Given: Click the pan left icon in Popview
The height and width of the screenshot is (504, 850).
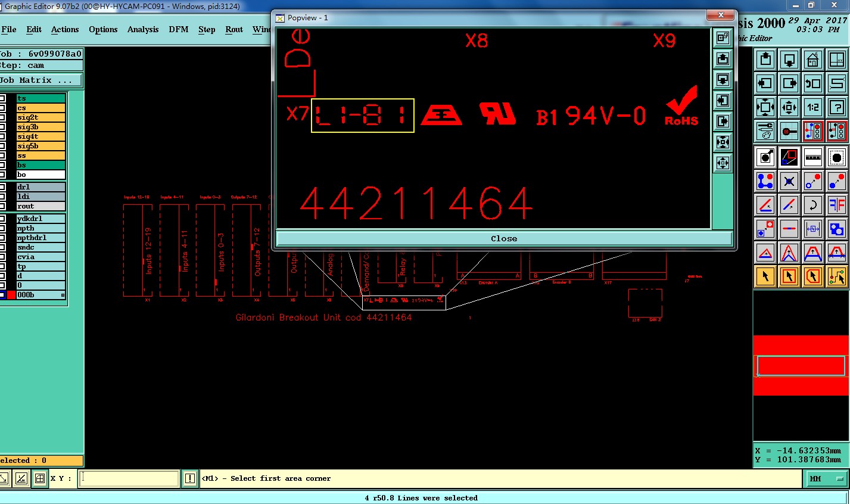Looking at the screenshot, I should [723, 100].
